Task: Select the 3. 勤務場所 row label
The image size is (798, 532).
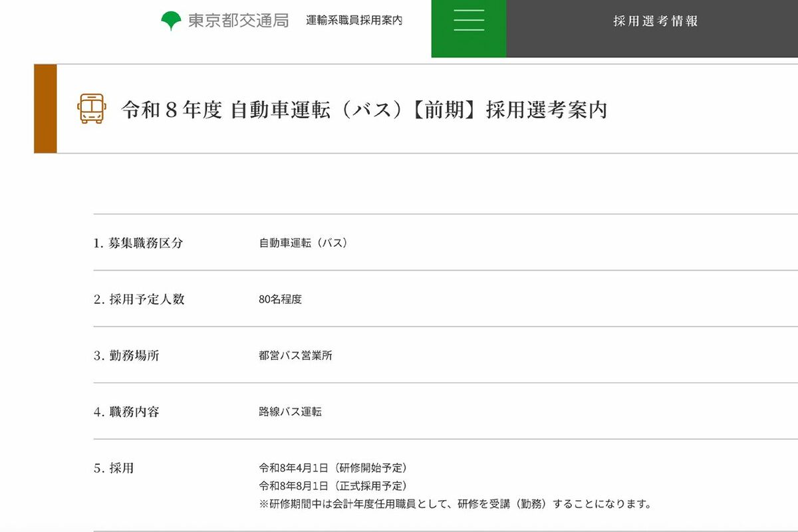Action: pyautogui.click(x=126, y=356)
